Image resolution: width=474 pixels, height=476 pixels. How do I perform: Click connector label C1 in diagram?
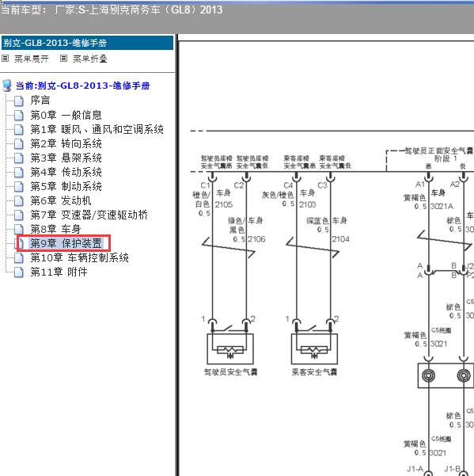click(x=205, y=185)
